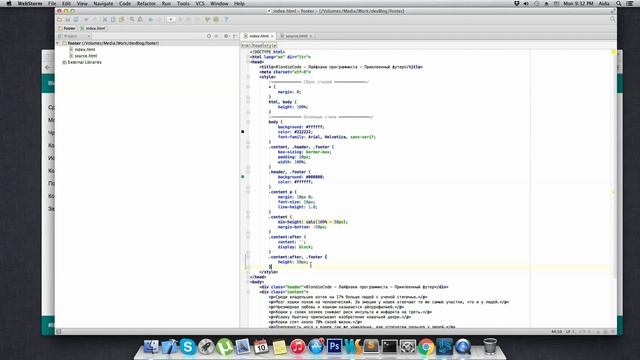Click tool windows toggle icon in status bar corner
The image size is (640, 360).
click(x=59, y=331)
